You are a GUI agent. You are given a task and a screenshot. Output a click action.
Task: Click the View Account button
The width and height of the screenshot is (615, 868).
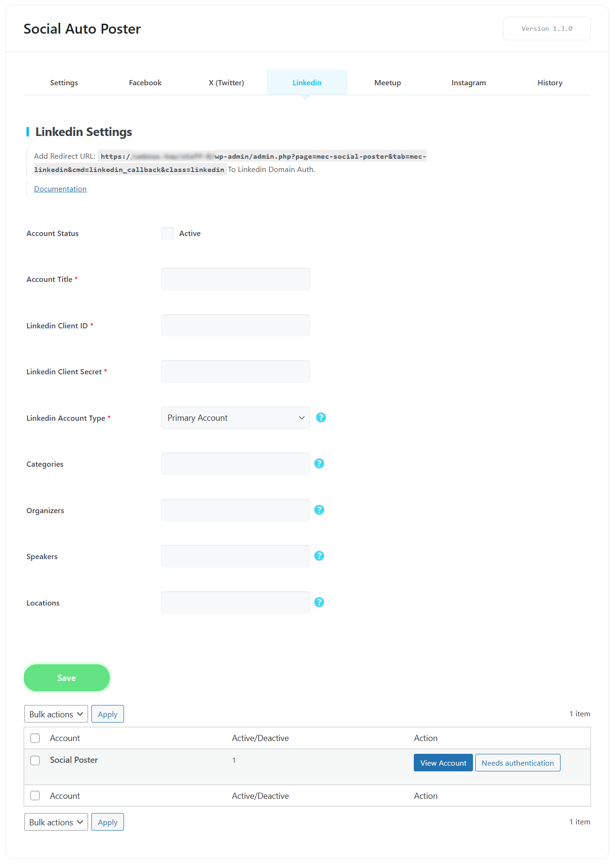click(x=443, y=763)
